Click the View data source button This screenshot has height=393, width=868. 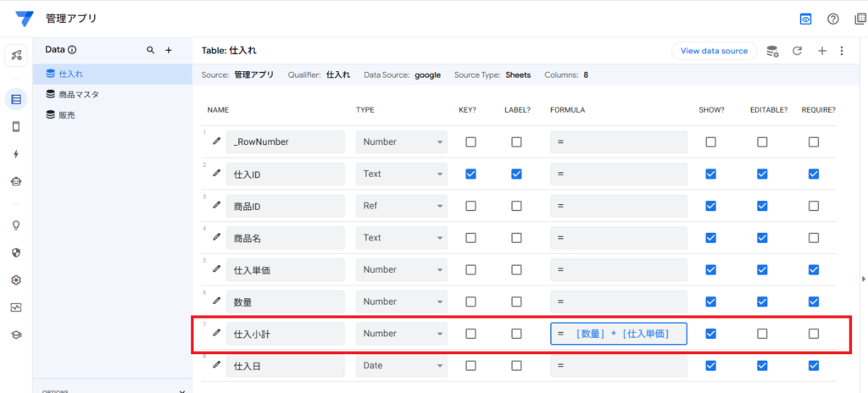pos(714,51)
